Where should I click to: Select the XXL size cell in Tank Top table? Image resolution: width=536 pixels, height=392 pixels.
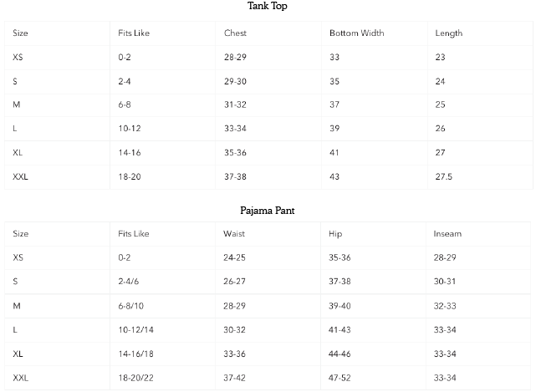[21, 177]
